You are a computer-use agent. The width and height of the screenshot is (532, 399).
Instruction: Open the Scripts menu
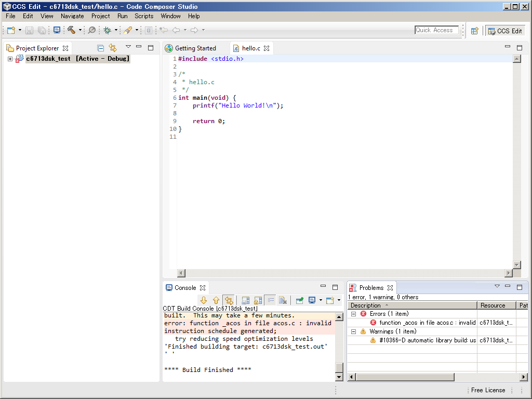[x=144, y=16]
